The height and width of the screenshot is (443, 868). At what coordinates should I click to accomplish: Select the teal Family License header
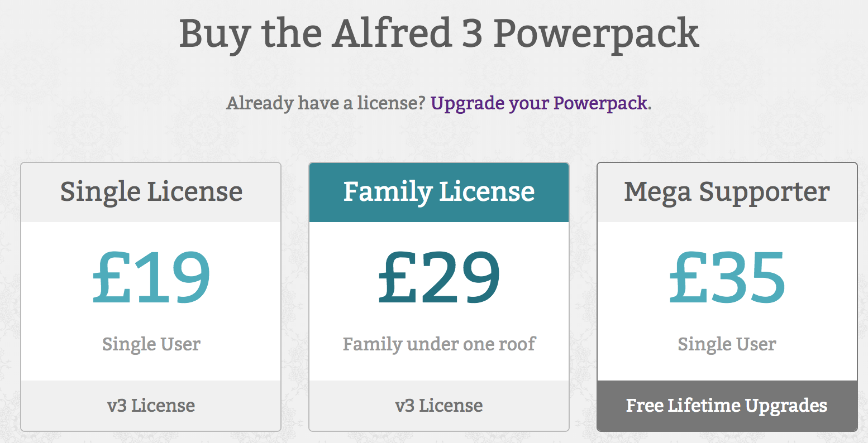[x=439, y=192]
